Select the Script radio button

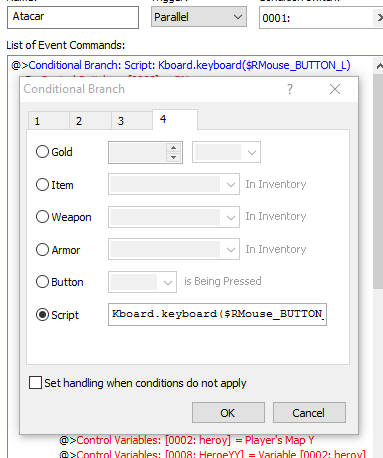pyautogui.click(x=42, y=315)
